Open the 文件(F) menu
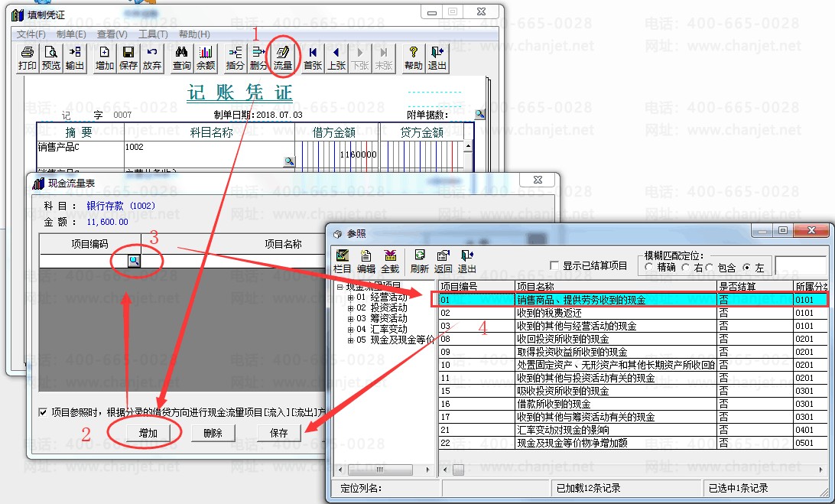 pyautogui.click(x=31, y=34)
